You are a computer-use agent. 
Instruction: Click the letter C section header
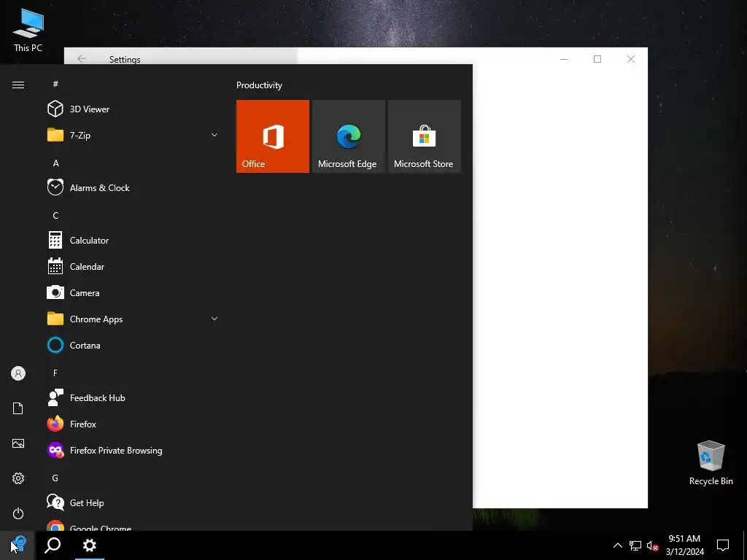(x=55, y=215)
